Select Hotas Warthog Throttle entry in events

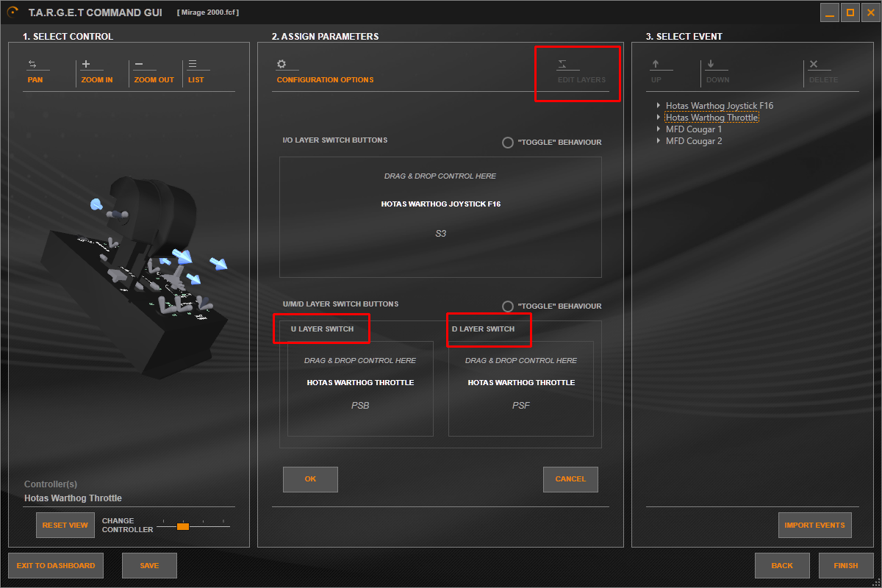click(x=711, y=118)
